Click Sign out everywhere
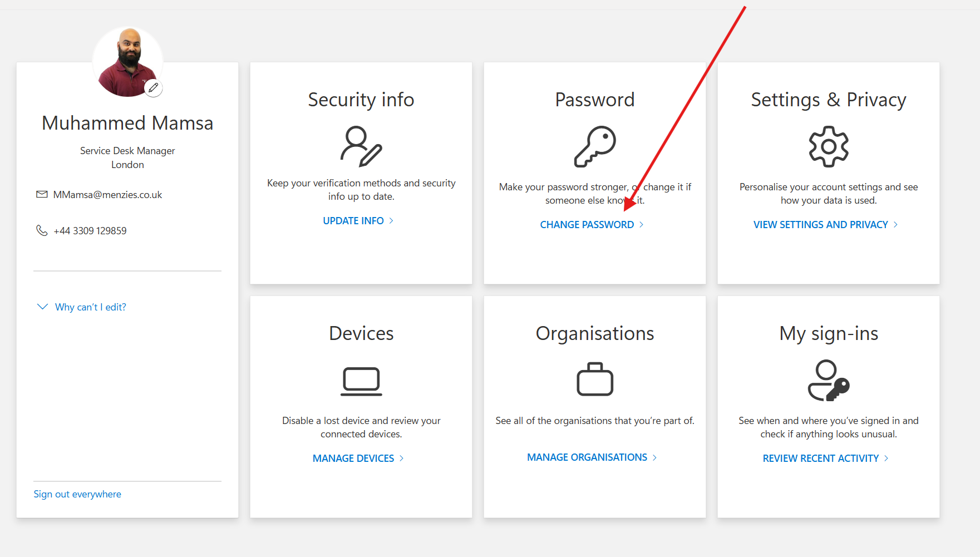Image resolution: width=980 pixels, height=557 pixels. (77, 494)
